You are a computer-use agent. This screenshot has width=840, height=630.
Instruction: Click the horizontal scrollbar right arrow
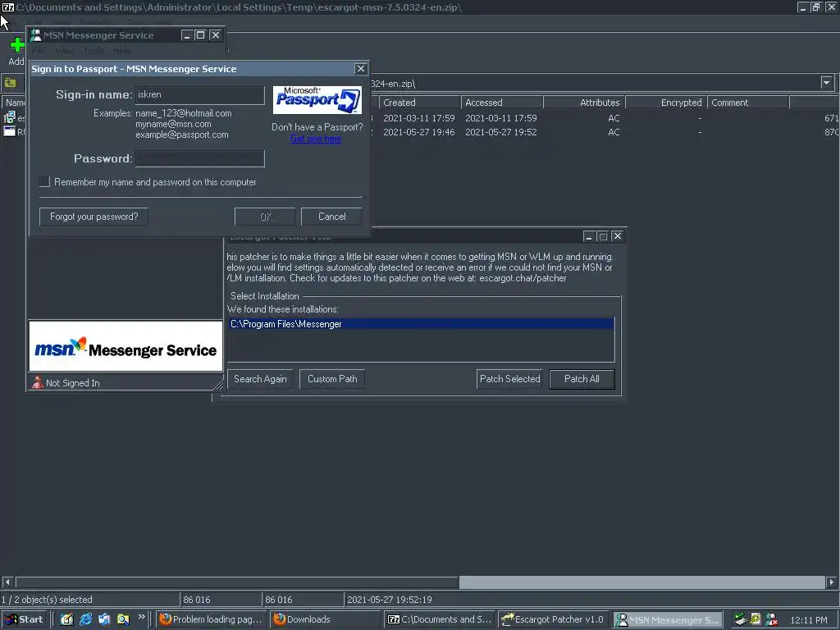click(x=832, y=582)
